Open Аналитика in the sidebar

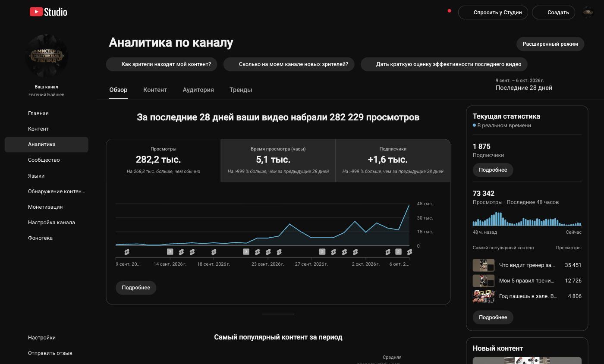click(47, 144)
